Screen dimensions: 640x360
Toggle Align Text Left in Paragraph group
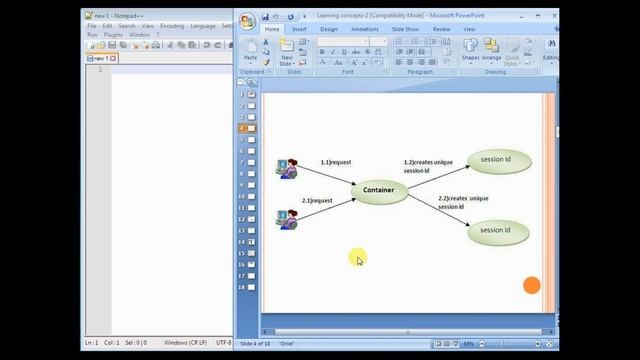(x=399, y=62)
